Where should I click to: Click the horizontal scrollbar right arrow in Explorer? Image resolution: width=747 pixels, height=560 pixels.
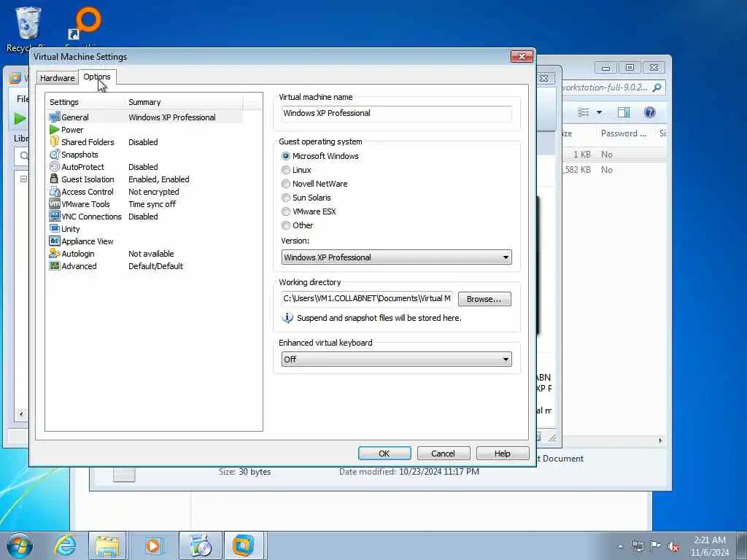(661, 440)
